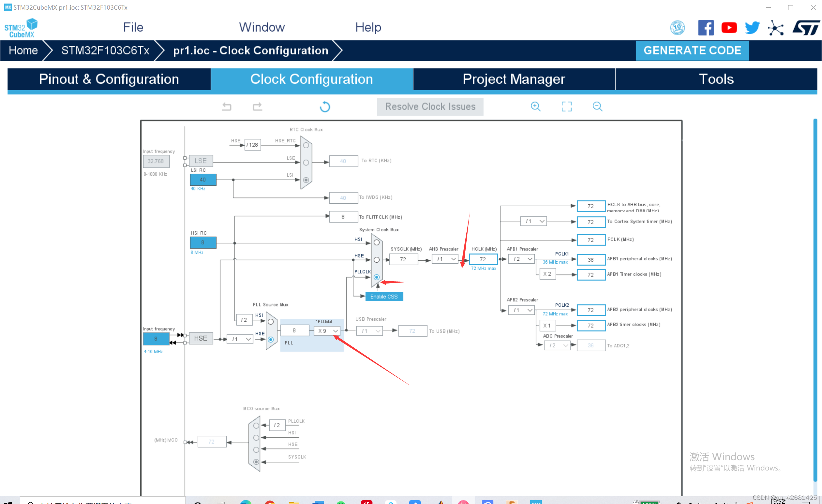The height and width of the screenshot is (504, 822).
Task: Zoom out of the clock diagram
Action: tap(597, 106)
